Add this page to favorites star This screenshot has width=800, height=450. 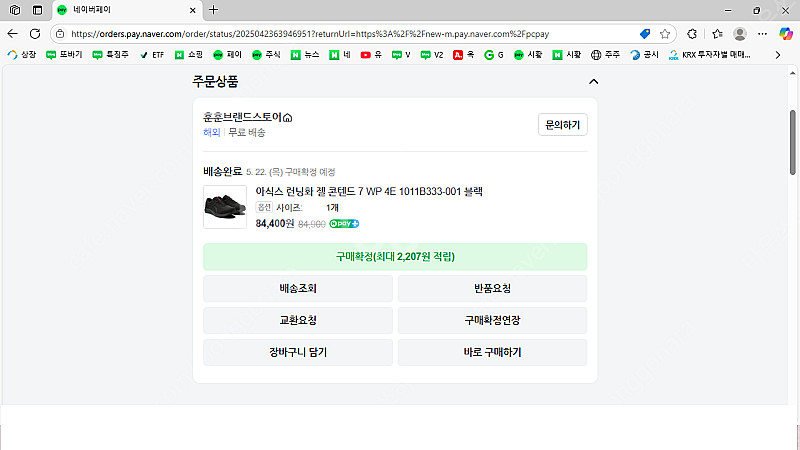click(x=665, y=34)
